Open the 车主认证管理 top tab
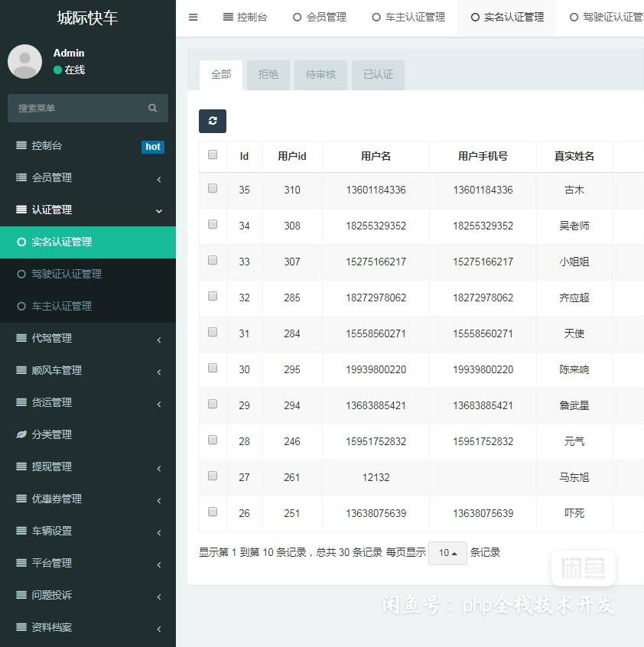 coord(408,17)
